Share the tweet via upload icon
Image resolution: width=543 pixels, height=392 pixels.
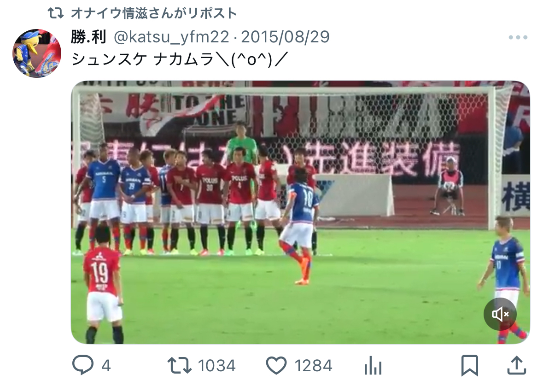517,365
